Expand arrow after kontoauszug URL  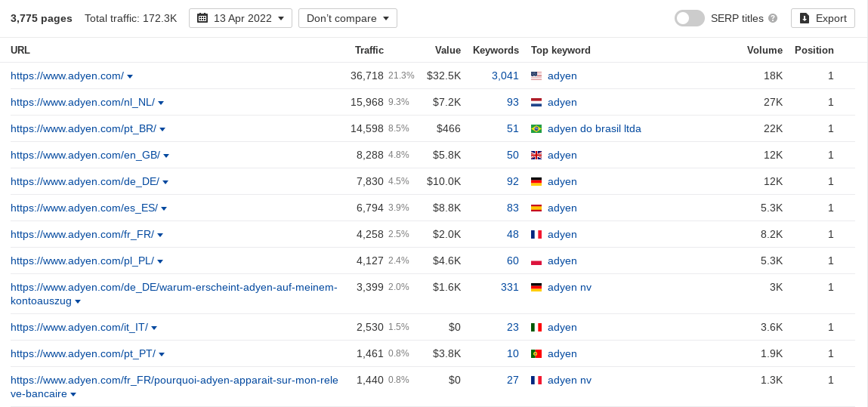[78, 302]
